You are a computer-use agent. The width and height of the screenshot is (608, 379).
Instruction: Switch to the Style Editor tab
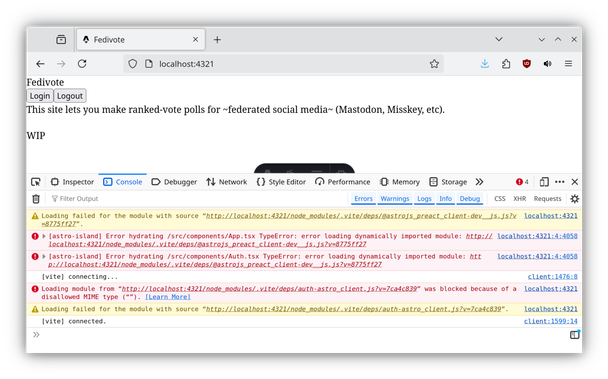pos(282,182)
